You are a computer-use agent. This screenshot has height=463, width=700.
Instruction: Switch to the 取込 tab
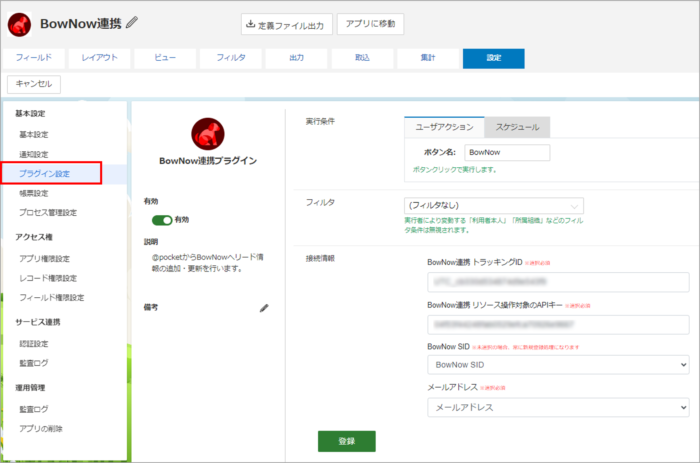[362, 58]
